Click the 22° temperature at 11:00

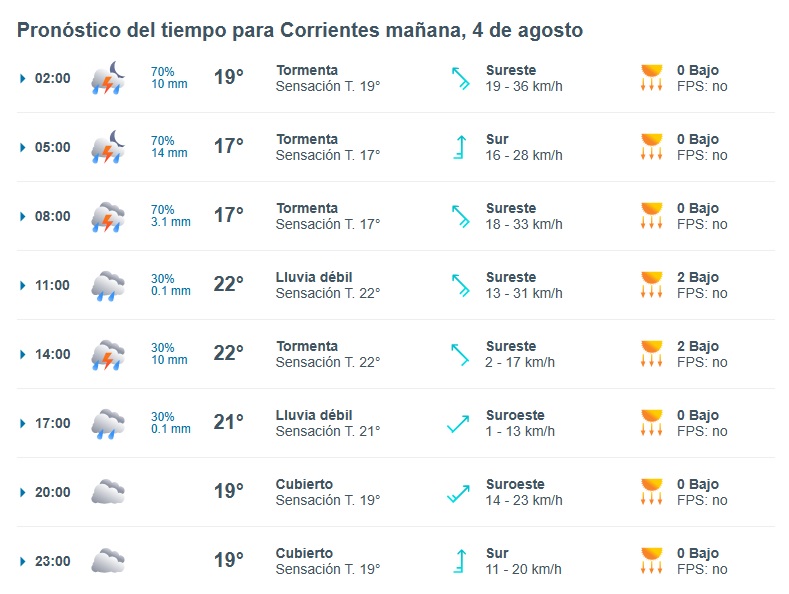[228, 284]
